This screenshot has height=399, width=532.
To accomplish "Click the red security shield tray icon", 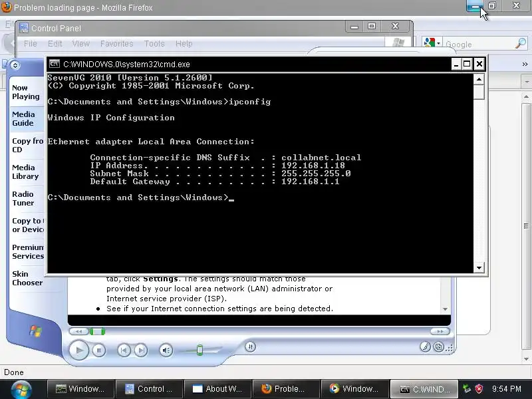I will tap(479, 389).
